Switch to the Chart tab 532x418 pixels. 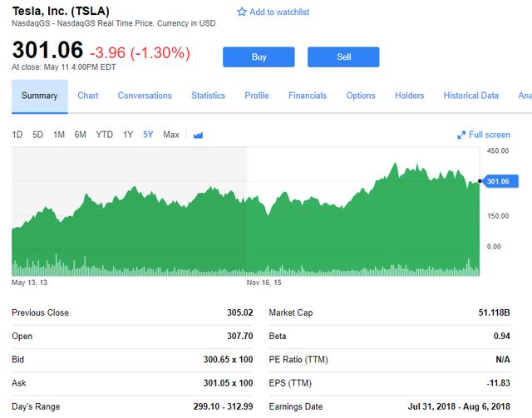tap(88, 96)
